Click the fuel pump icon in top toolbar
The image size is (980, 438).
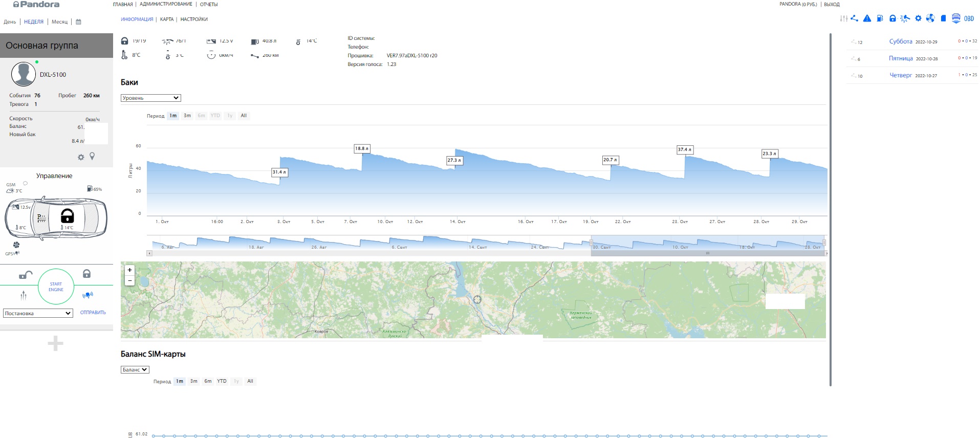pos(880,18)
